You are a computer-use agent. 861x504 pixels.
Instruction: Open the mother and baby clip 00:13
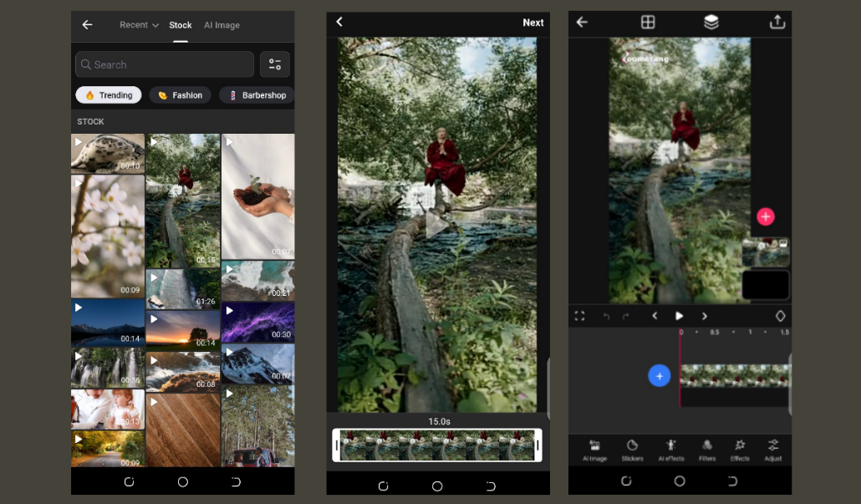tap(108, 409)
